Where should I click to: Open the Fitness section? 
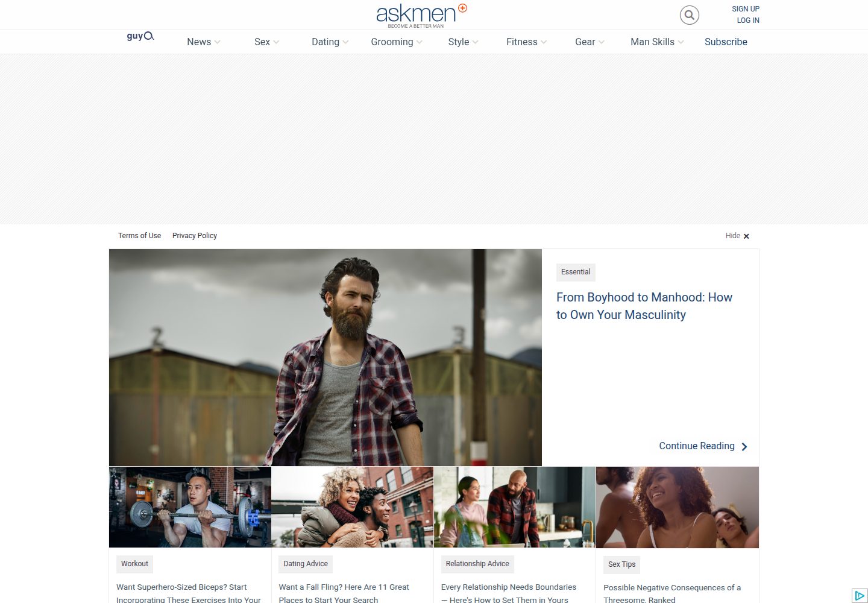click(522, 42)
